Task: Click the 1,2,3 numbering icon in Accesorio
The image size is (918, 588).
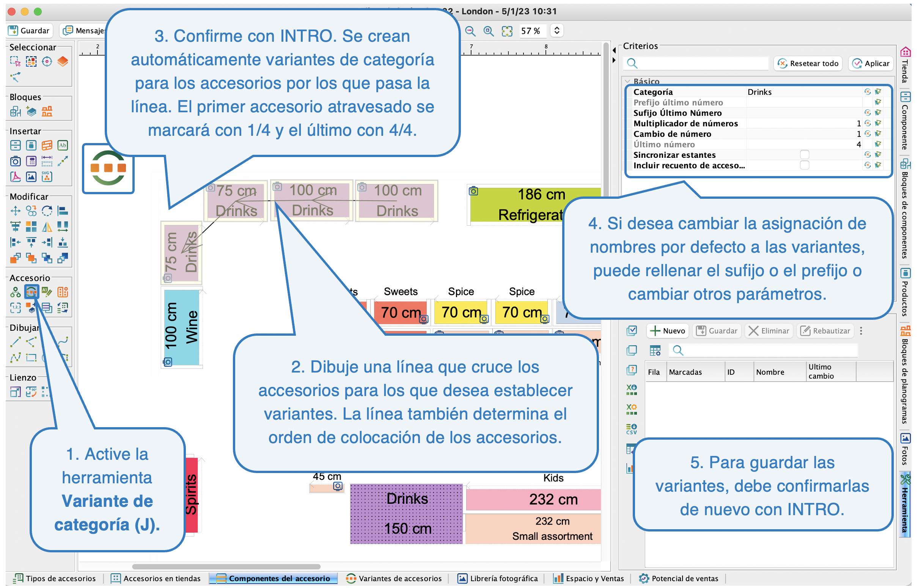Action: pyautogui.click(x=15, y=308)
